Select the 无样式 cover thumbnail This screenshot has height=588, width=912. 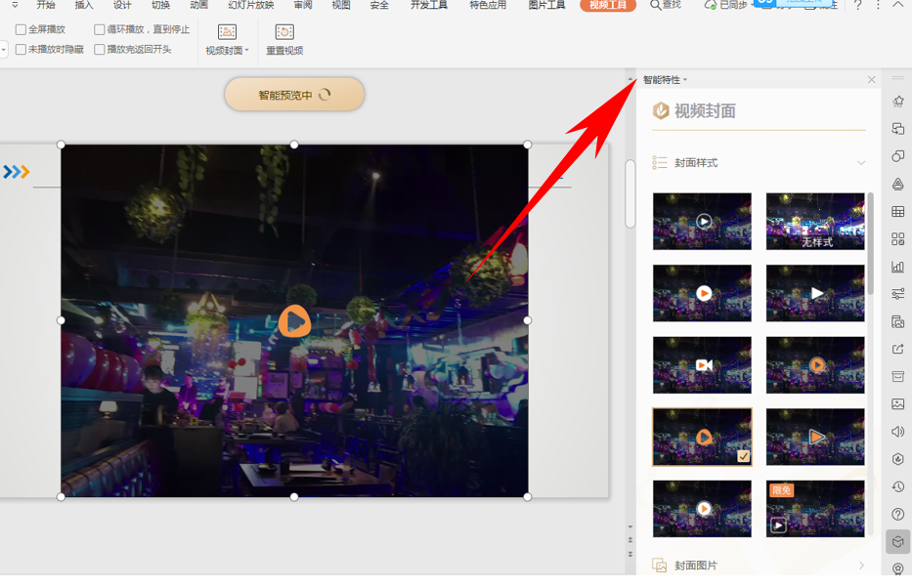[x=815, y=222]
